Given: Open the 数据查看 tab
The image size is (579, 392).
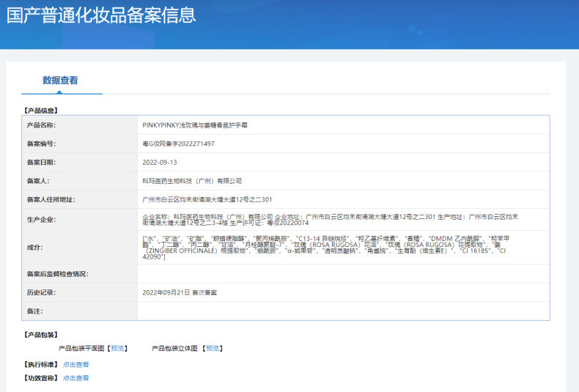Looking at the screenshot, I should tap(60, 81).
